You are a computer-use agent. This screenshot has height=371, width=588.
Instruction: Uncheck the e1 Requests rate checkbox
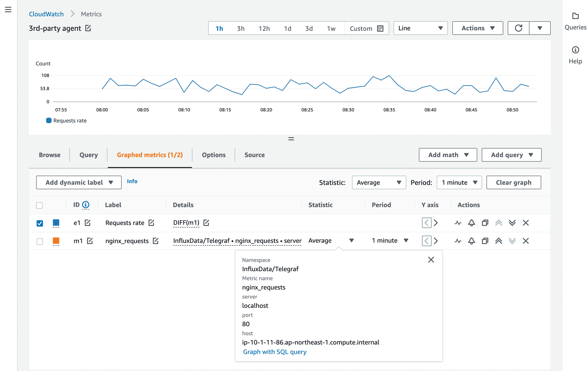point(40,223)
